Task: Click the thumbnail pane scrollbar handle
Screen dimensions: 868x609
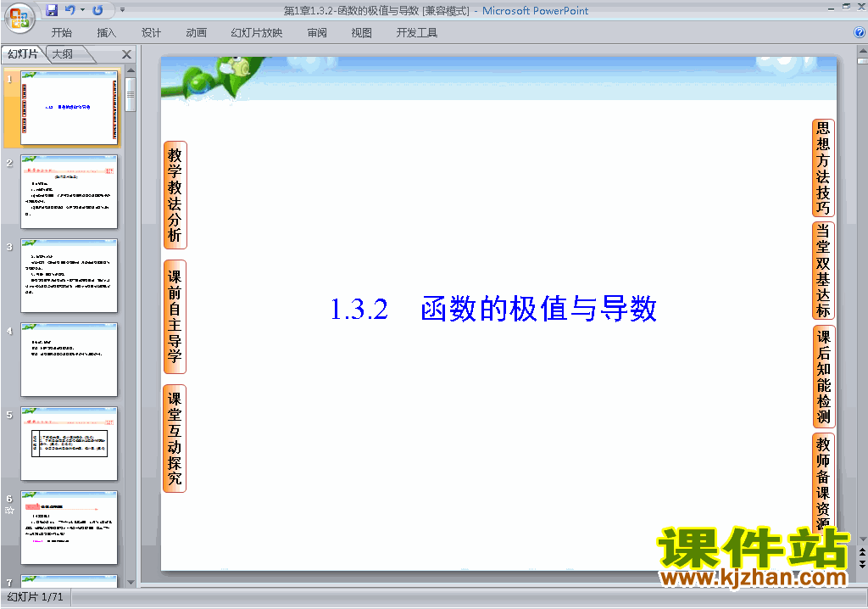Action: [x=131, y=94]
